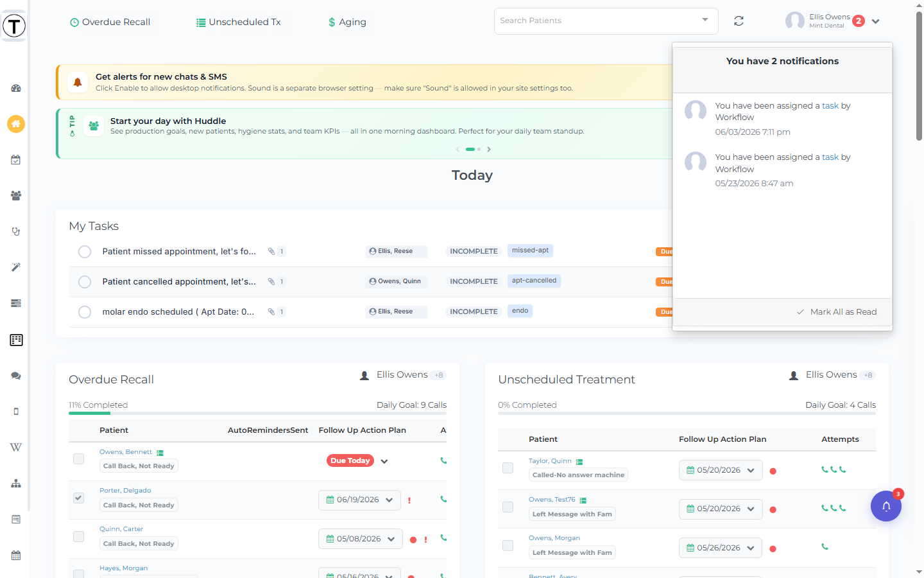The width and height of the screenshot is (924, 578).
Task: Click the W icon in the sidebar
Action: pos(16,447)
